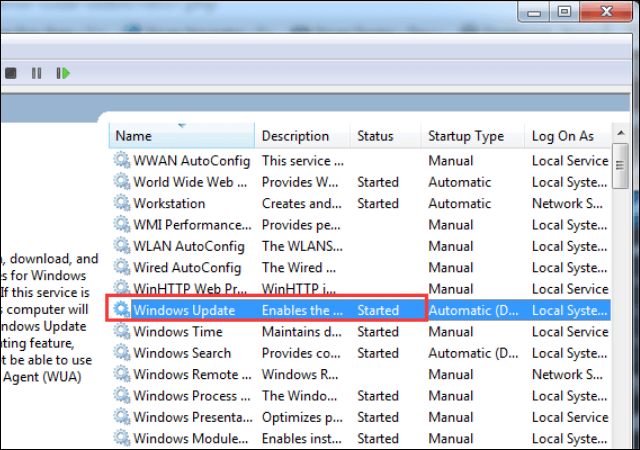Select the World Wide Web service gear icon
The image size is (640, 450).
122,181
